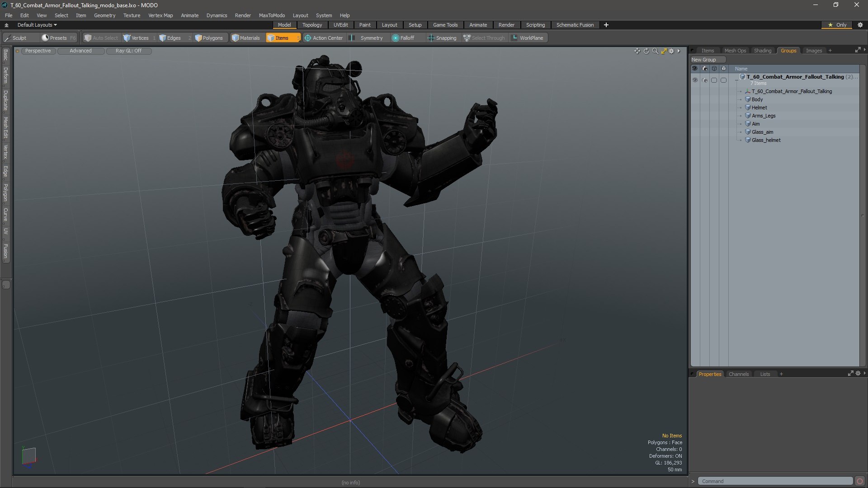The width and height of the screenshot is (868, 488).
Task: Toggle Auto Select option
Action: (x=101, y=38)
